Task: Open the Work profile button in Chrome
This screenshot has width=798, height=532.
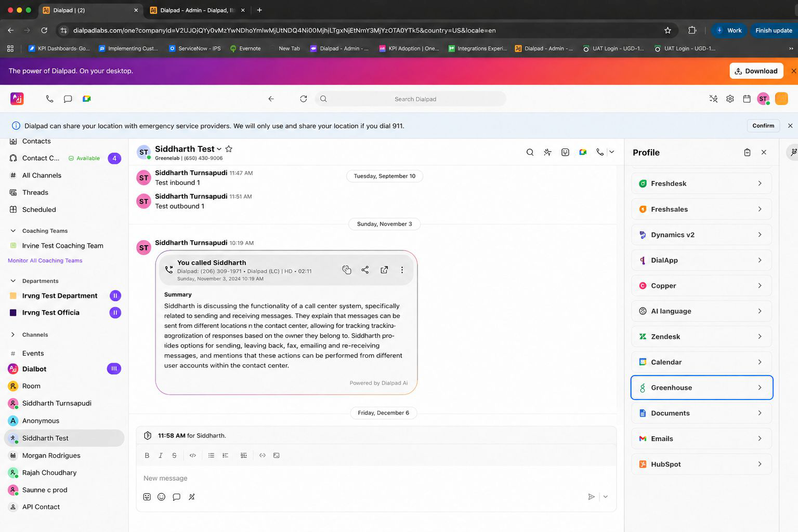Action: [x=729, y=31]
